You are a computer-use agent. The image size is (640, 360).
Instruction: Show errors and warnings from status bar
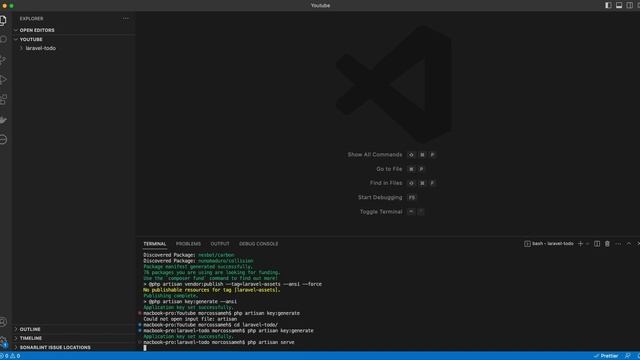(11, 356)
